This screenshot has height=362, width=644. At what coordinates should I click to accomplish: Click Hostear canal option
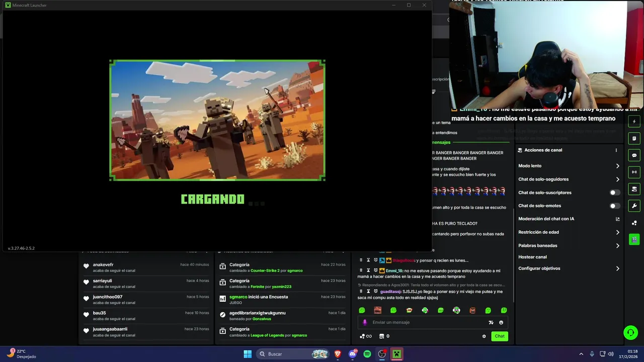click(x=532, y=257)
